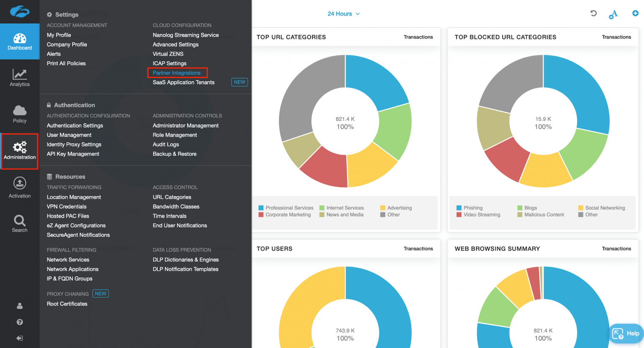Open the Policy section
Viewport: 644px width, 348px height.
coord(19,113)
